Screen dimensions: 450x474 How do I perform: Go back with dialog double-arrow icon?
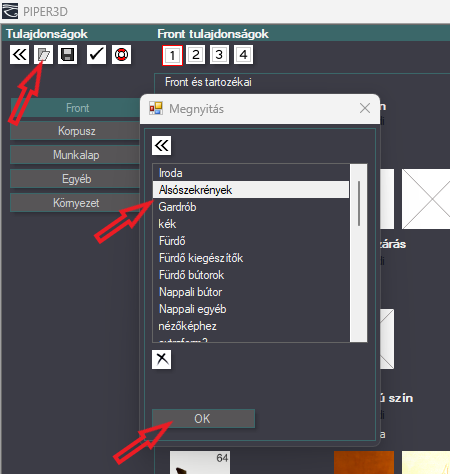pyautogui.click(x=162, y=145)
